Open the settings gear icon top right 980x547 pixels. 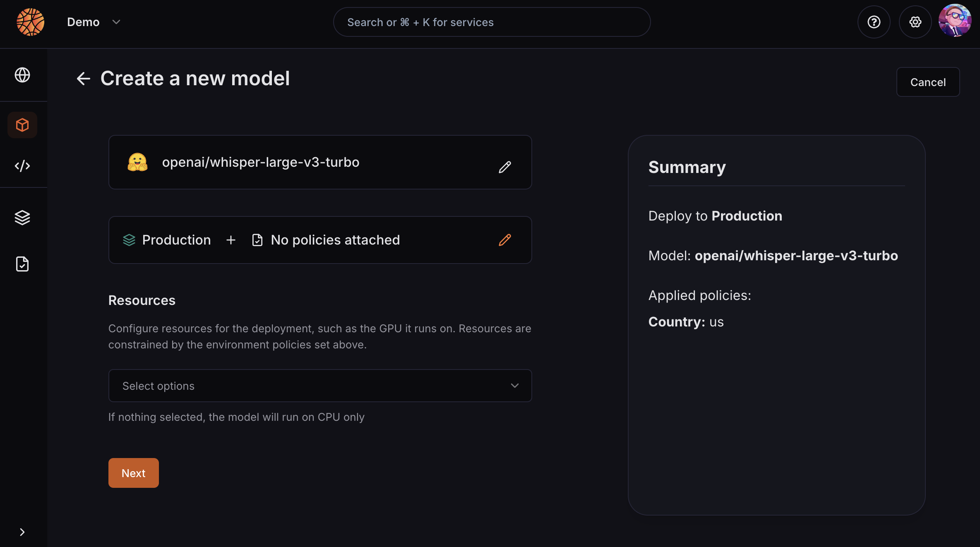(x=915, y=22)
